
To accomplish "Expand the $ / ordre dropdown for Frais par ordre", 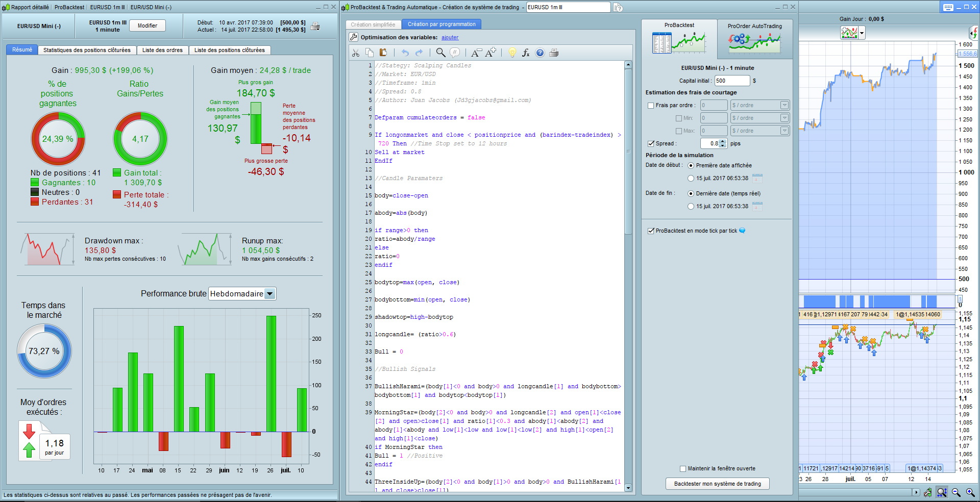I will pos(785,106).
